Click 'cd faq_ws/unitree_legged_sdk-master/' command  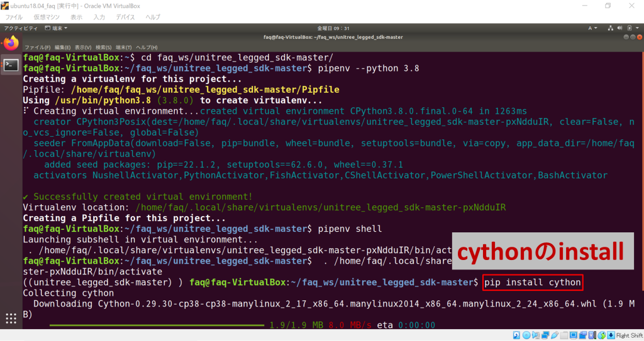237,57
